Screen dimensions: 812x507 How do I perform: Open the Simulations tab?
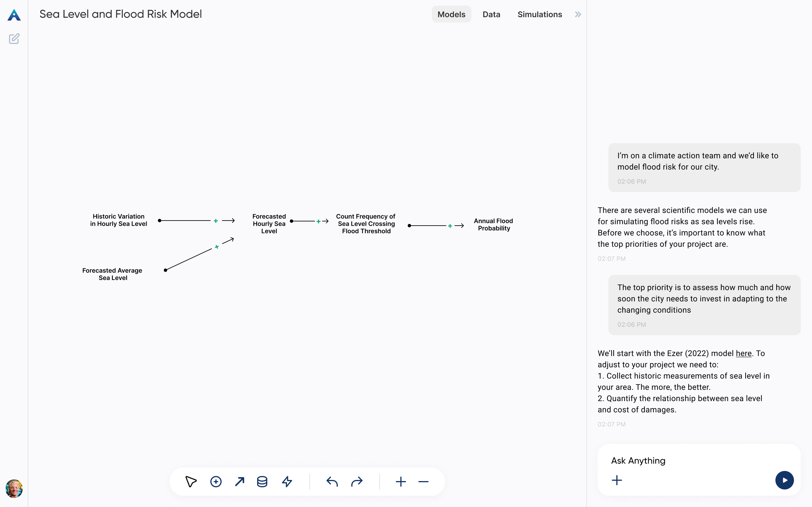[x=540, y=14]
